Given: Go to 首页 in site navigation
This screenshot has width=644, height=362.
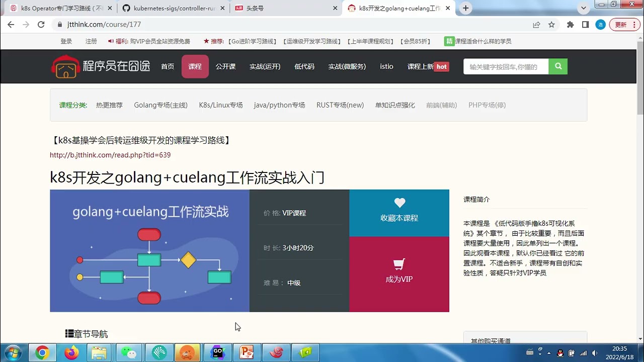Looking at the screenshot, I should click(x=168, y=66).
